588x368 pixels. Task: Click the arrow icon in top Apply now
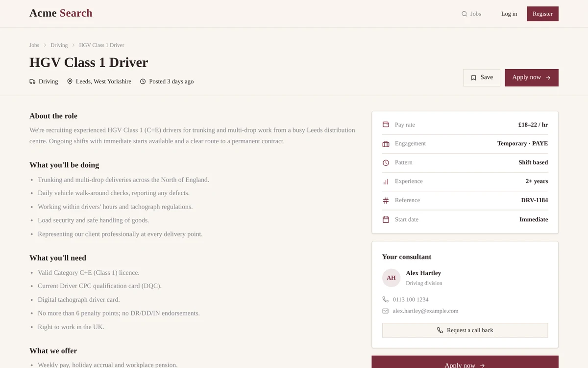(x=548, y=78)
